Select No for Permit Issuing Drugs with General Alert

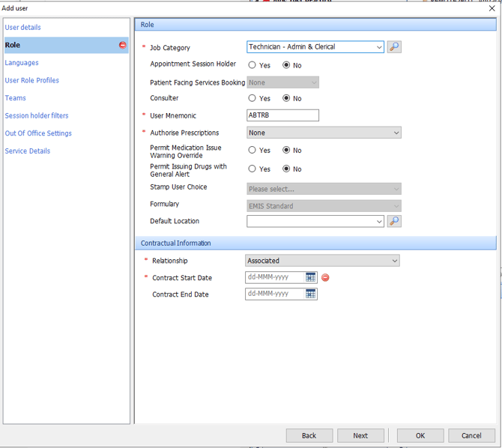pos(286,169)
